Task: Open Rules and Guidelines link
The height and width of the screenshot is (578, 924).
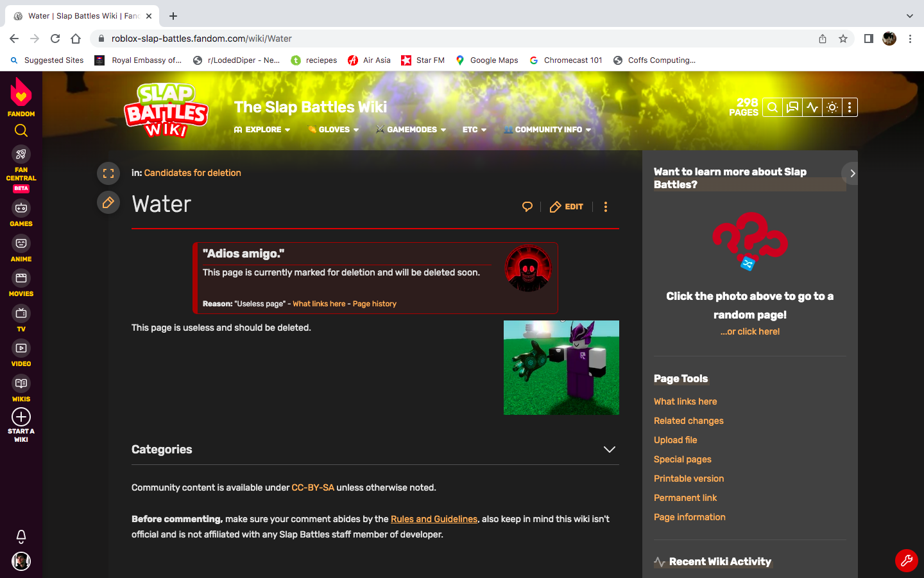Action: pos(434,519)
